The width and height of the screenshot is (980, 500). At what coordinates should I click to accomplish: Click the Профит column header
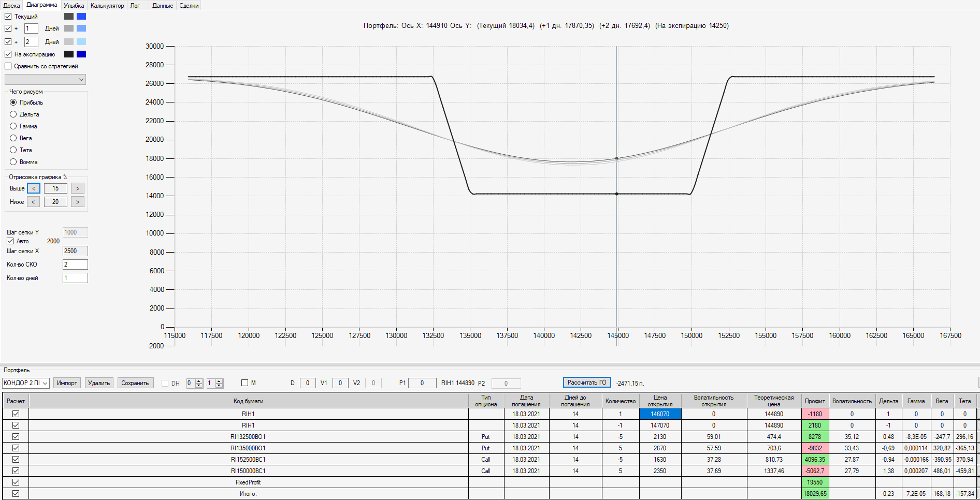click(x=815, y=401)
